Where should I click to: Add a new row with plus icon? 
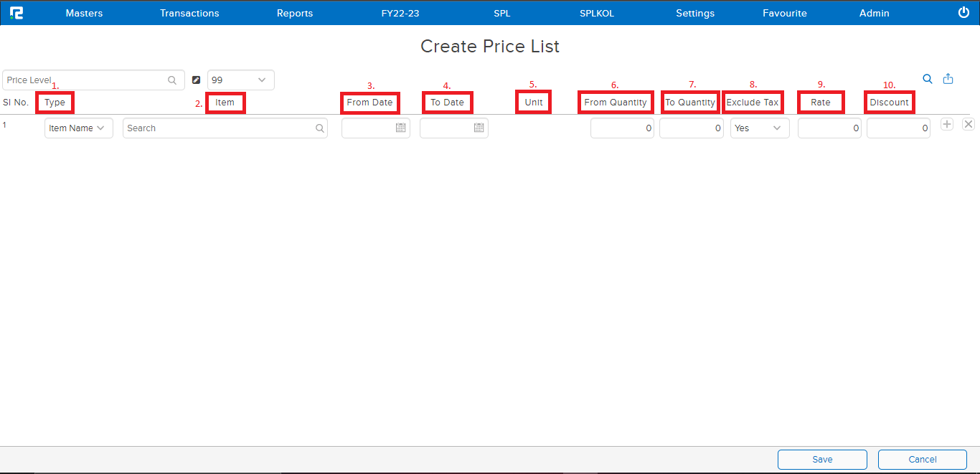947,125
